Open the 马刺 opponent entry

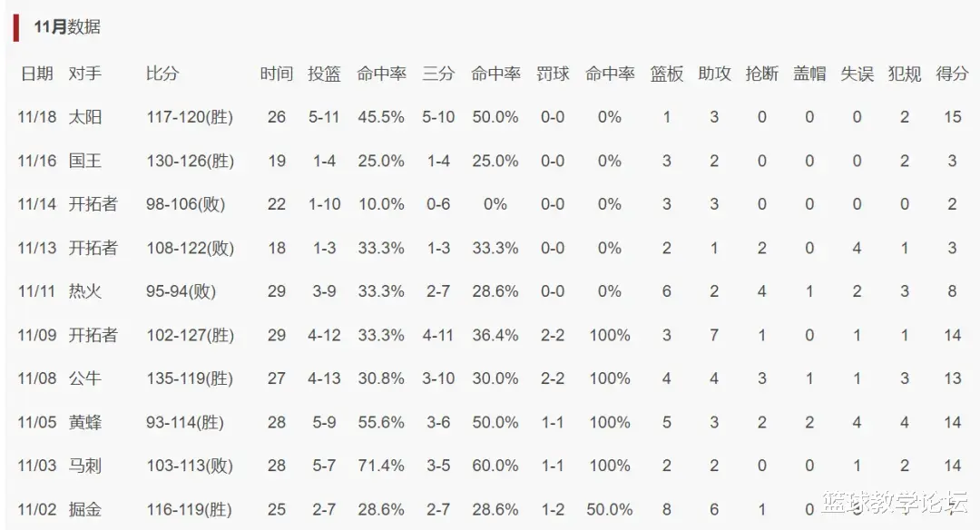click(84, 466)
